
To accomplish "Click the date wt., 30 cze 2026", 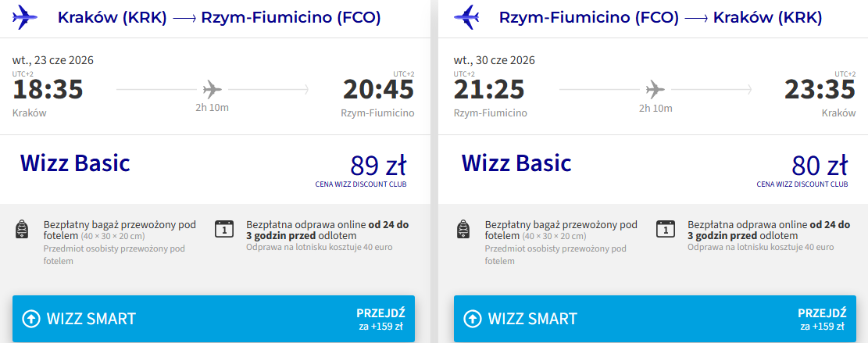I will point(495,60).
